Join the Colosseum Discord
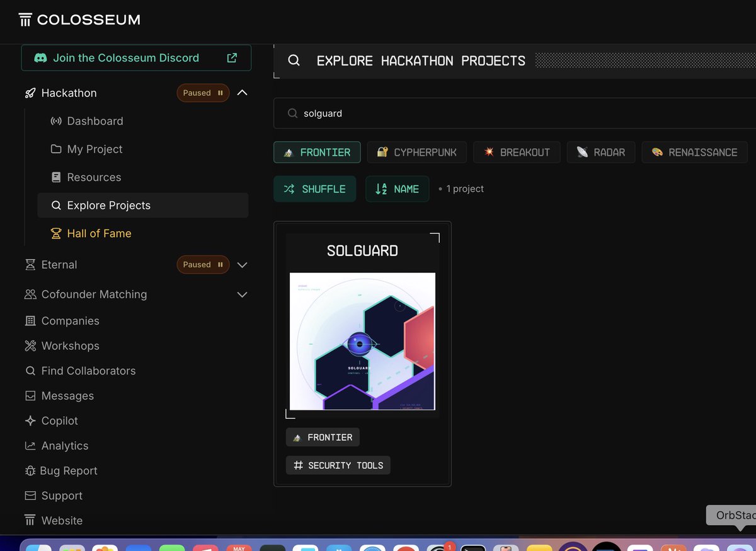756x551 pixels. point(136,58)
